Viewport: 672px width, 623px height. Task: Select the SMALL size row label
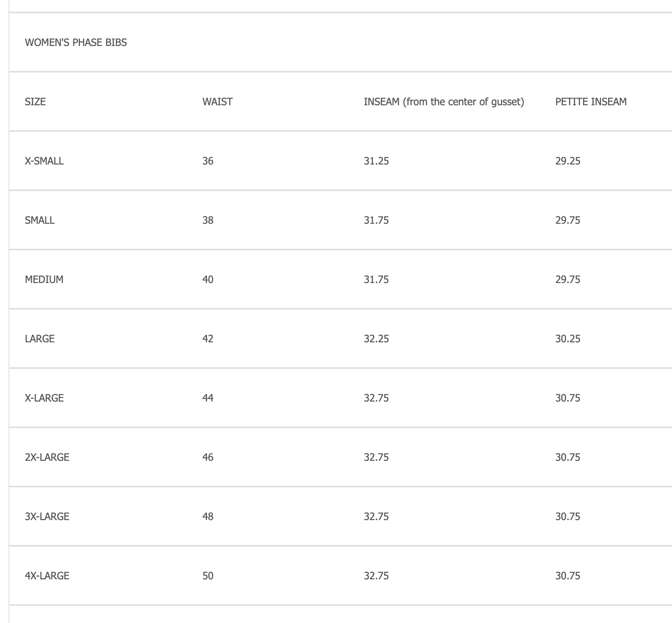point(39,220)
